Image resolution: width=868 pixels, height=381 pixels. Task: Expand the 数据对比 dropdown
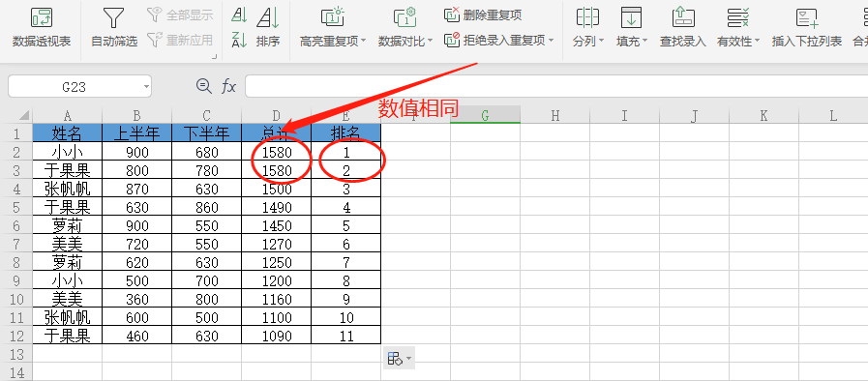pos(430,41)
